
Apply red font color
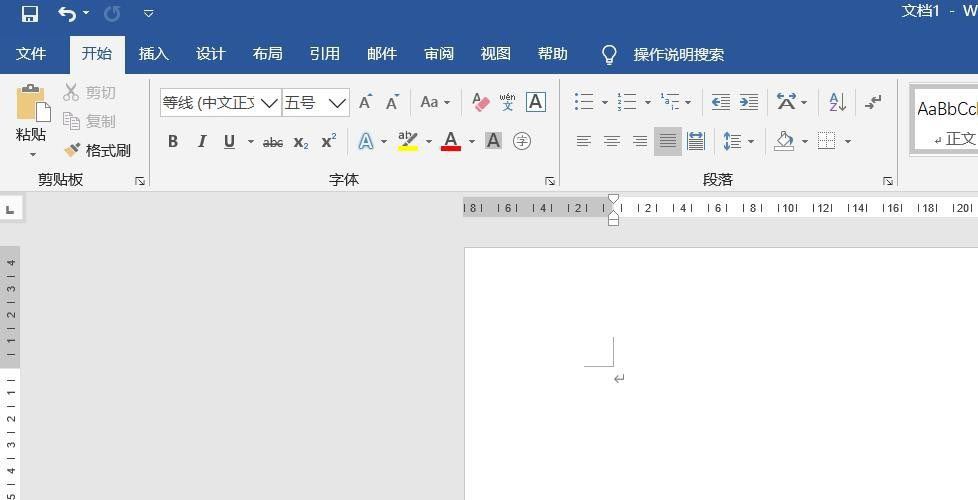click(450, 142)
